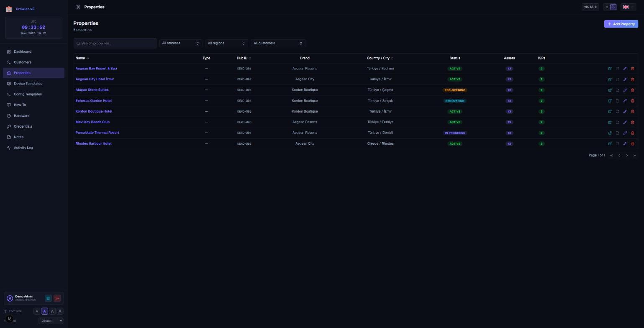The image size is (644, 328).
Task: Open user settings gear icon beside Demo Admin
Action: pyautogui.click(x=48, y=298)
